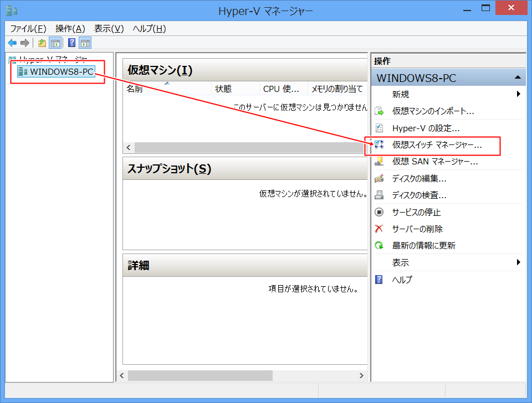Open Hyper-V の設定... action

pyautogui.click(x=426, y=128)
